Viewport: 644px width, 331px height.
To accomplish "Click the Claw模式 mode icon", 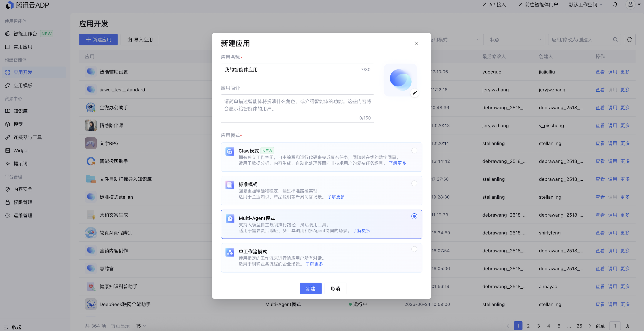I will (230, 151).
